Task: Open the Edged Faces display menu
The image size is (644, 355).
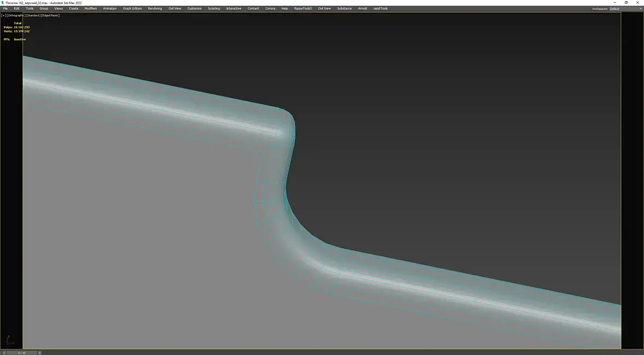Action: pos(50,15)
